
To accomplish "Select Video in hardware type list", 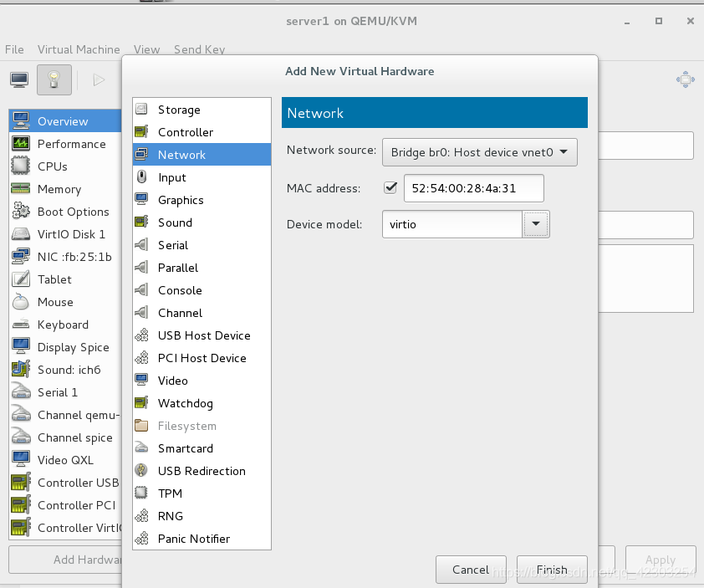I will (x=202, y=381).
